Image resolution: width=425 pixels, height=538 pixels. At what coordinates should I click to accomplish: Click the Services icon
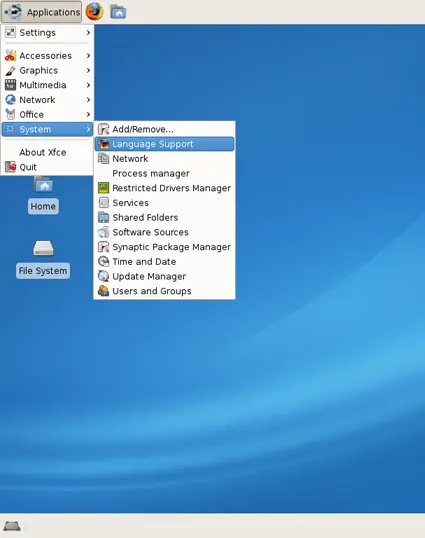coord(103,203)
